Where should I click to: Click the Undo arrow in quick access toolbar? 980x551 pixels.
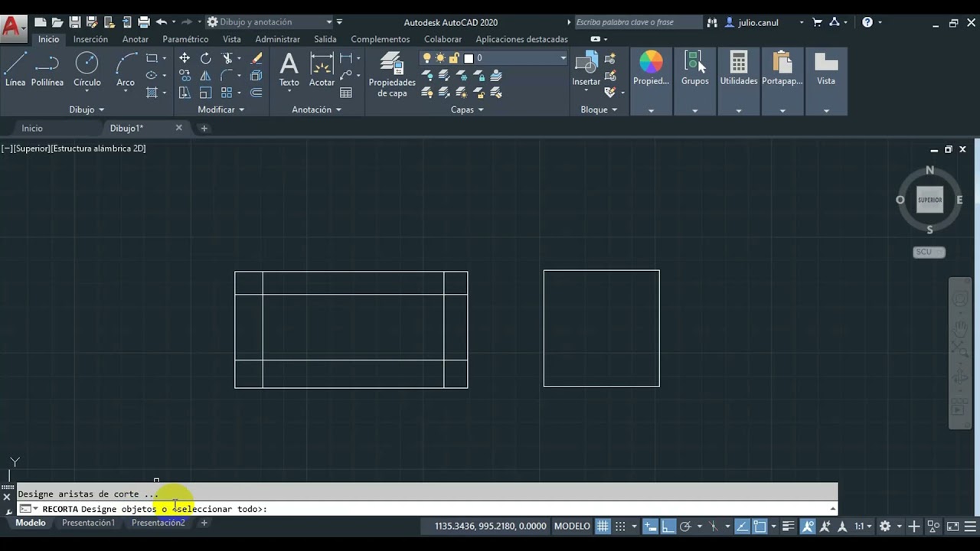pyautogui.click(x=161, y=22)
